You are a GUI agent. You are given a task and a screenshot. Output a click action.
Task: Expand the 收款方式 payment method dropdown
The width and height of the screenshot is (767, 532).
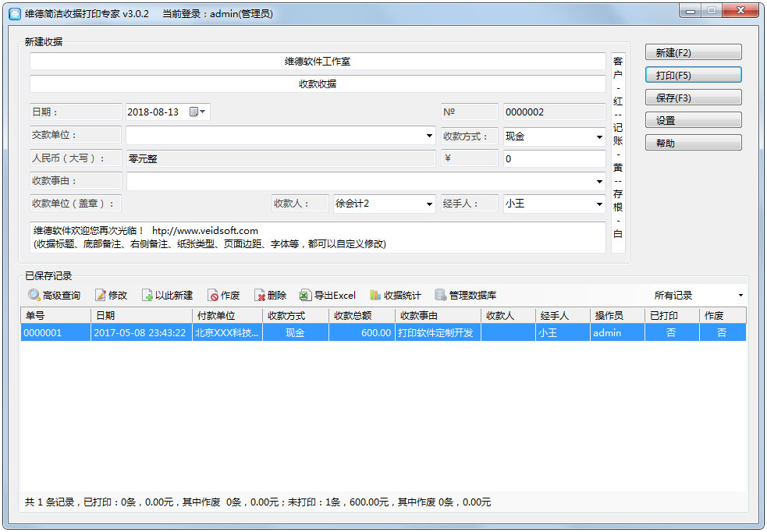(599, 137)
